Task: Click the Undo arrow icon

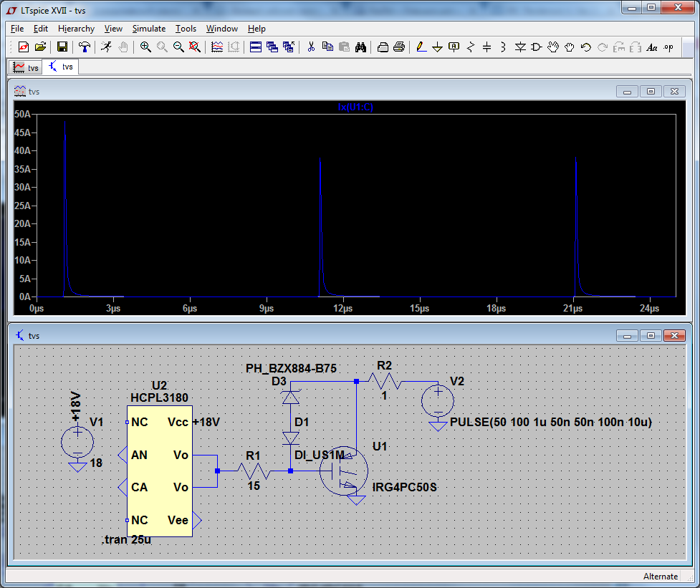Action: pyautogui.click(x=585, y=47)
